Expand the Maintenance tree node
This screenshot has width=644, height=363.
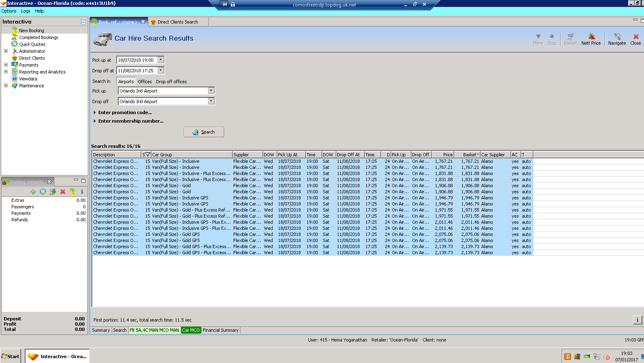pyautogui.click(x=6, y=86)
